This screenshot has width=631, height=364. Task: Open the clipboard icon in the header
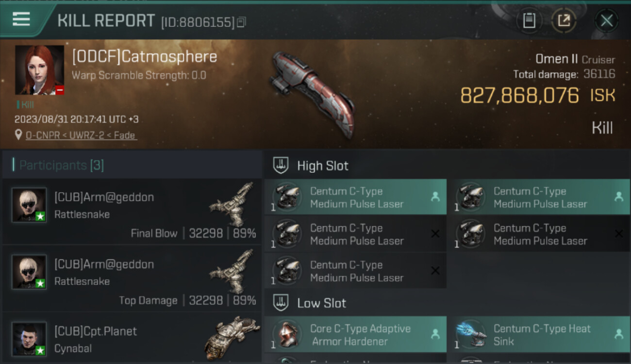click(x=529, y=20)
